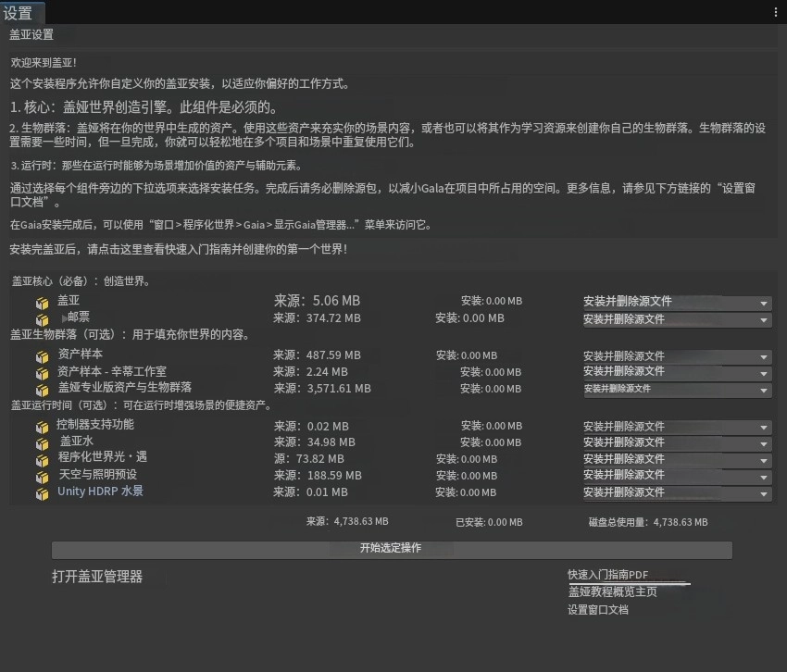Open dropdown for 盖娅专业版资产与生物群落 row
Screen dimensions: 787x672
click(677, 390)
